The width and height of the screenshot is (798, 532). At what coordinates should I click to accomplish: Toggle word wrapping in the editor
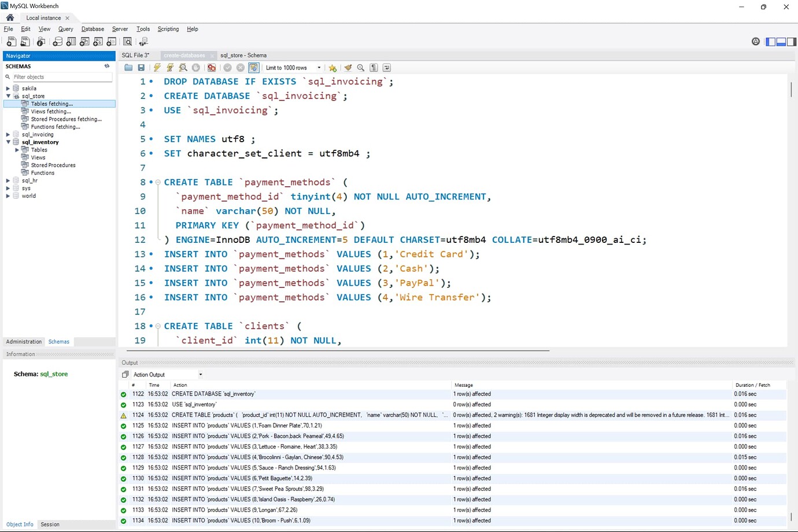[387, 68]
